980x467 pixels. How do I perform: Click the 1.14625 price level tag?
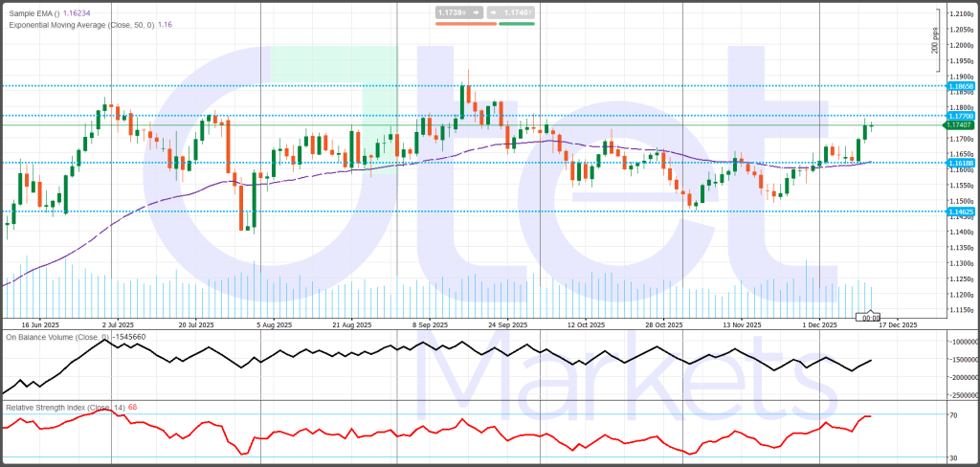pos(959,211)
